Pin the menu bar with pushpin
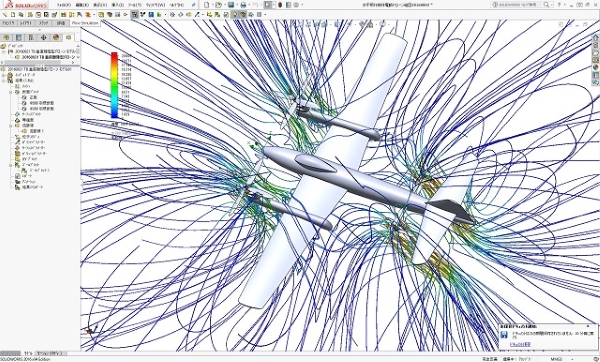This screenshot has width=600, height=362. pyautogui.click(x=194, y=5)
